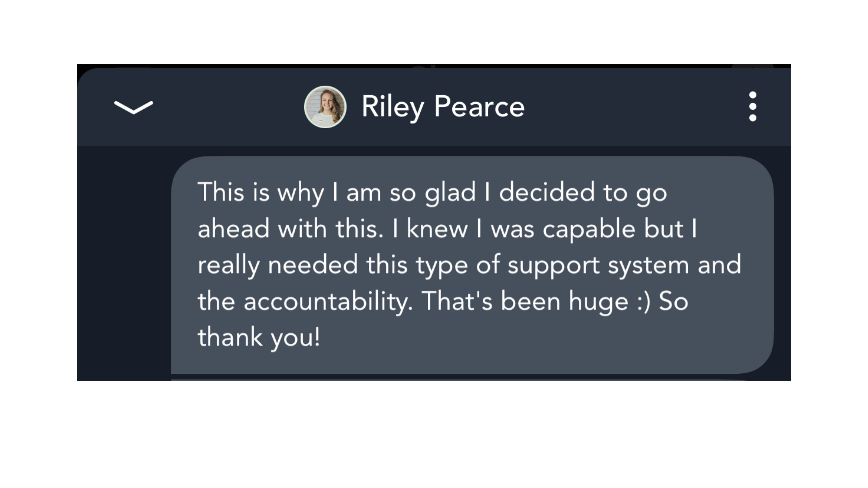Click the word "decided" in the message

(547, 193)
